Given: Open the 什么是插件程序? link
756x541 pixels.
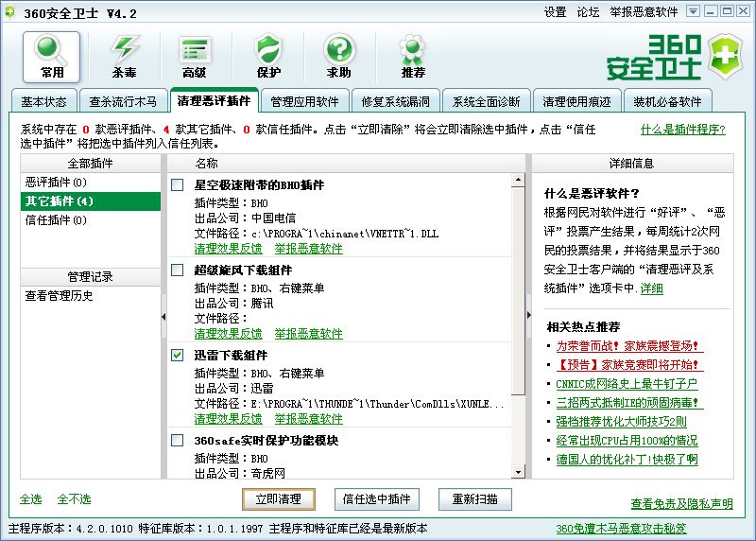Looking at the screenshot, I should [682, 130].
